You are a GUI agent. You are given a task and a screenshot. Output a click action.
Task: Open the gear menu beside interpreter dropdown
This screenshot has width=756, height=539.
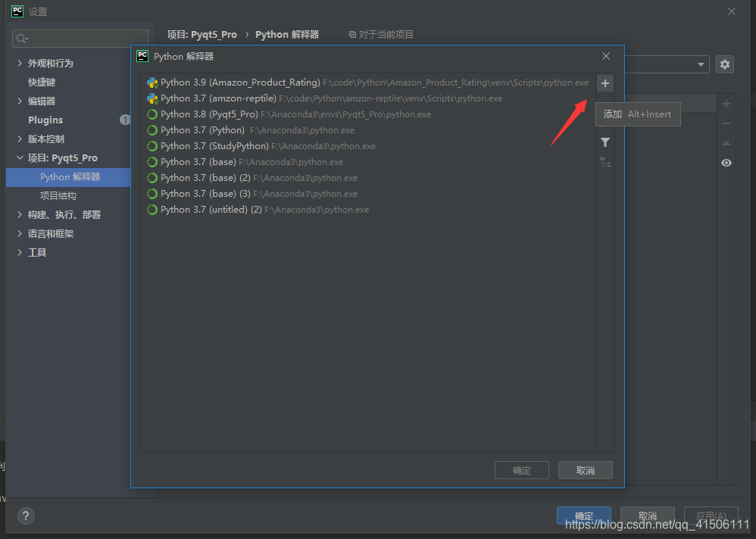pyautogui.click(x=725, y=64)
